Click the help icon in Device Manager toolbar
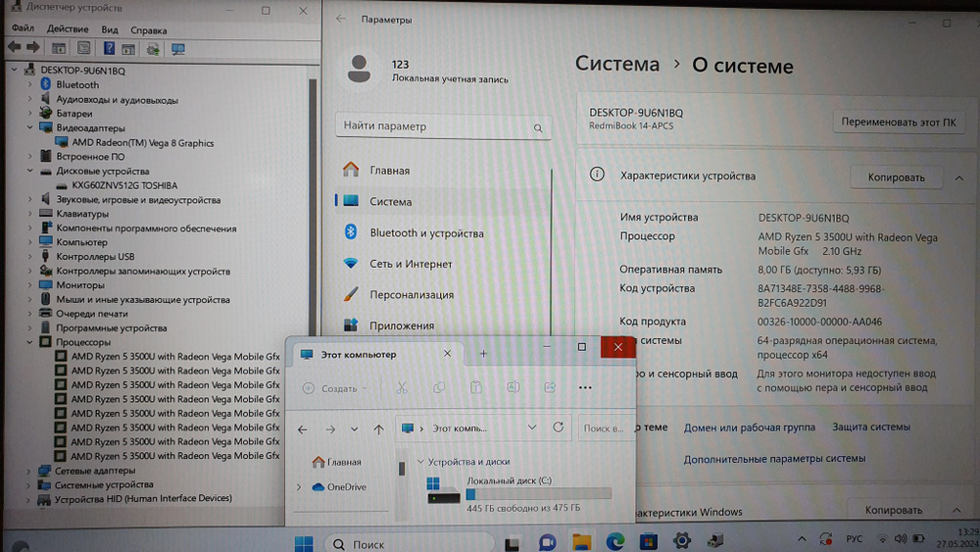Screen dimensions: 980x552 [108, 48]
